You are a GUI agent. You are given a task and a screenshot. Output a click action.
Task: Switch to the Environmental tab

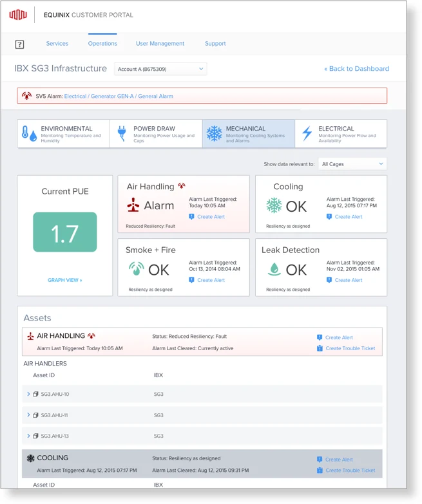[64, 134]
